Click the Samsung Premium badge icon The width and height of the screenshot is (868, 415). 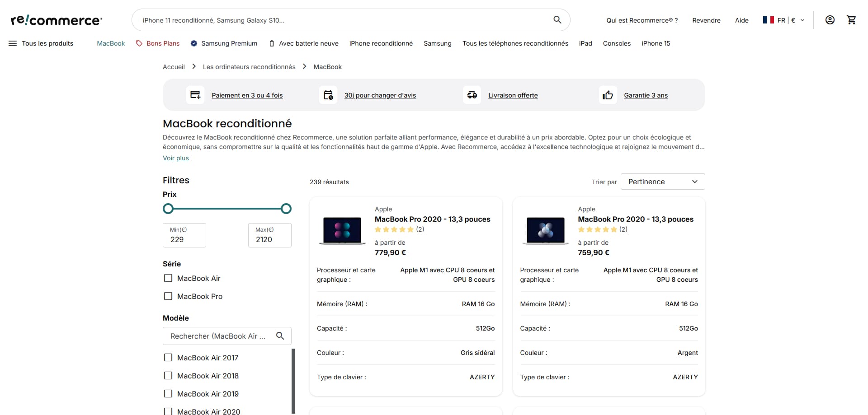pos(194,43)
